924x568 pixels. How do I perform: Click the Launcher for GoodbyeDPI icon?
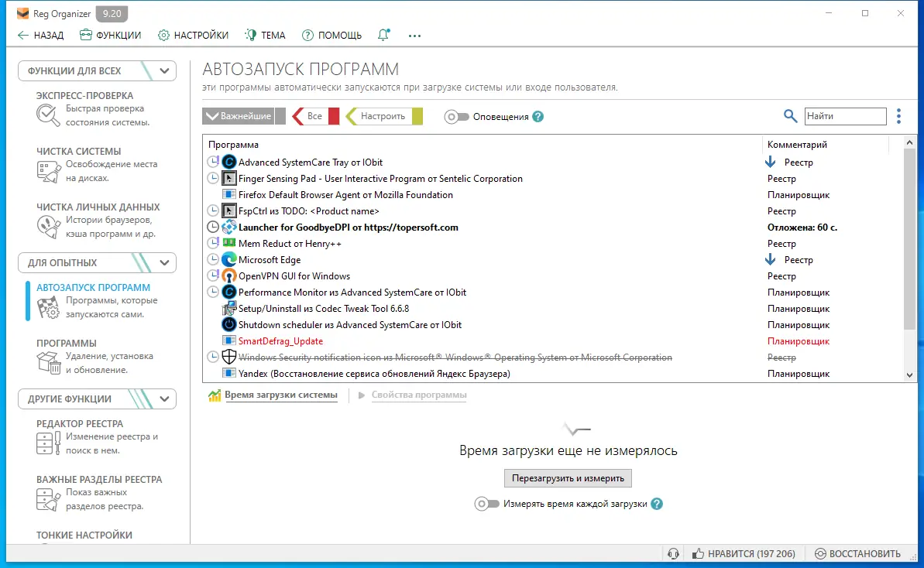[228, 228]
